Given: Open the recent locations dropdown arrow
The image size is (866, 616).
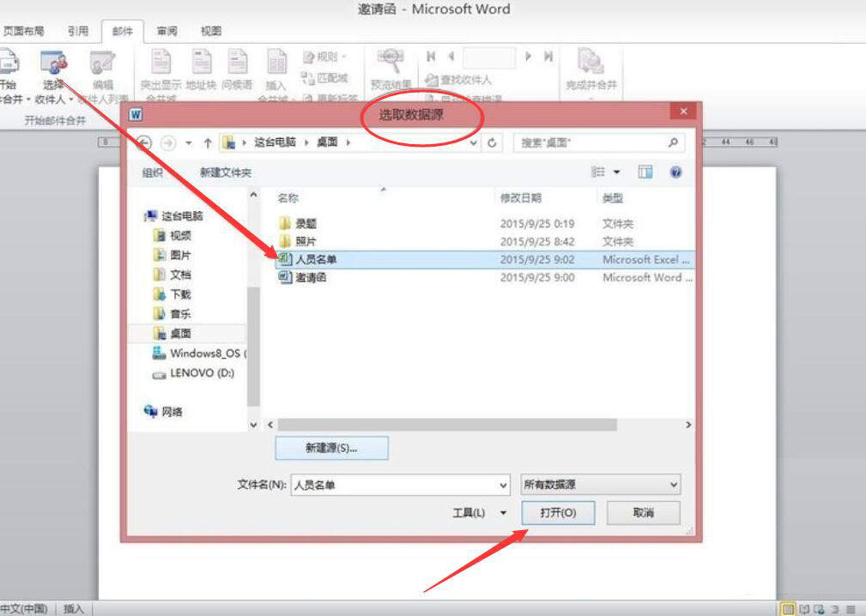Looking at the screenshot, I should coord(188,143).
